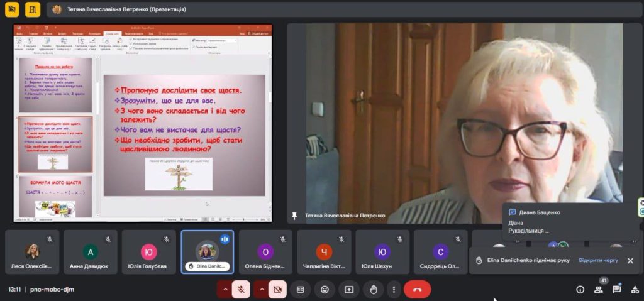Open the chat messages icon
This screenshot has height=301, width=644.
[617, 290]
